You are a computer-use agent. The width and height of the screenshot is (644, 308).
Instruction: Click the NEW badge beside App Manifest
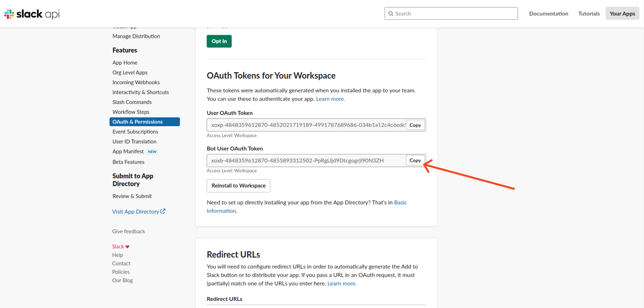152,152
